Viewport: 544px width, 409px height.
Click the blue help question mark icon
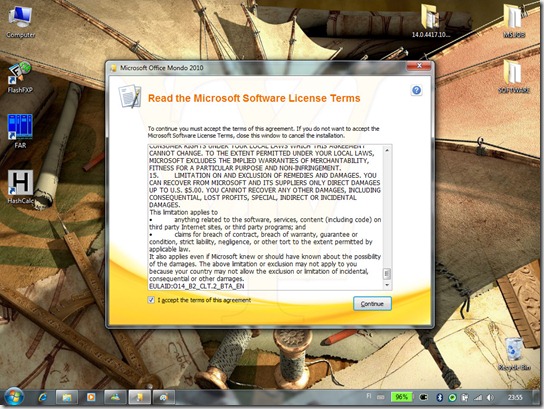coord(416,91)
